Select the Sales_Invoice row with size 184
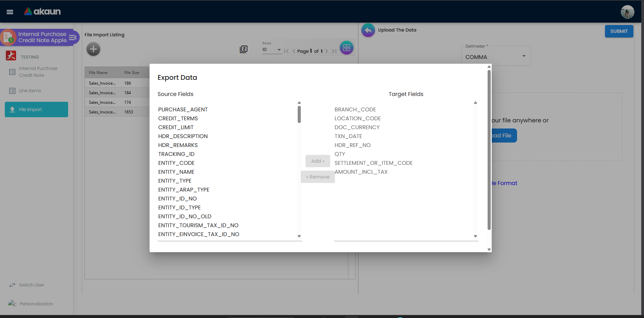 (117, 93)
